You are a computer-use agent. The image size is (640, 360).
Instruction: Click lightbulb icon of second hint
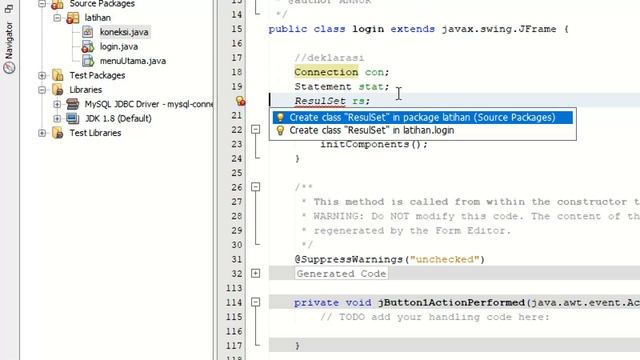click(x=280, y=130)
